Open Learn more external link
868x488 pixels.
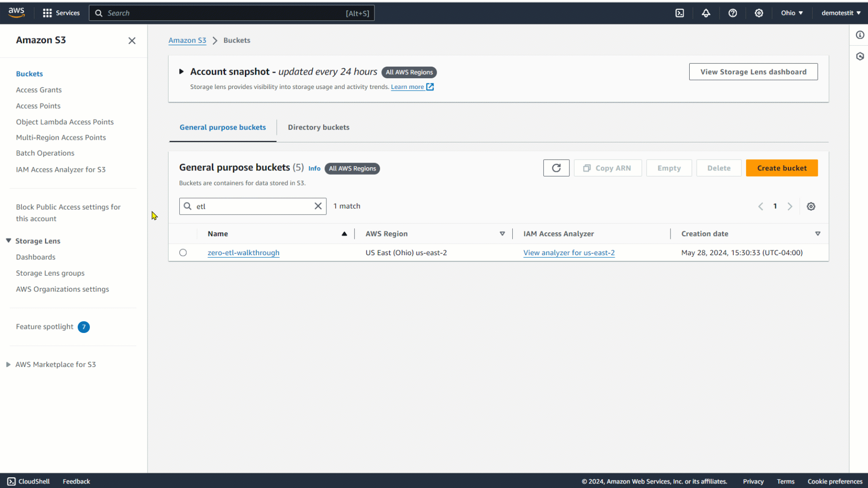click(412, 87)
